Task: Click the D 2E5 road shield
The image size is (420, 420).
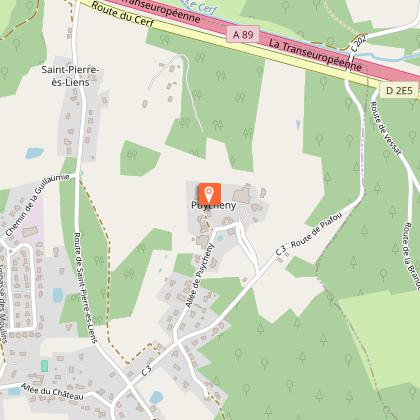Action: pyautogui.click(x=399, y=90)
